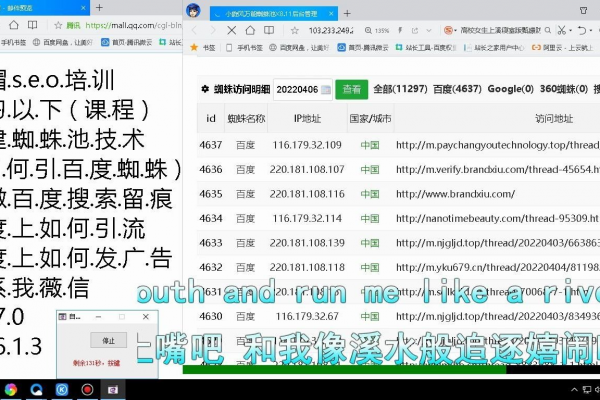Stop page loading with the X icon
The height and width of the screenshot is (400, 600).
coord(232,31)
